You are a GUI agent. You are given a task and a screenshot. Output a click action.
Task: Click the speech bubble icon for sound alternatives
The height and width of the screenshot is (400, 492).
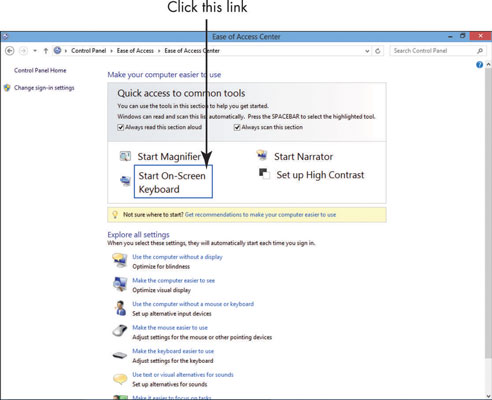(120, 379)
